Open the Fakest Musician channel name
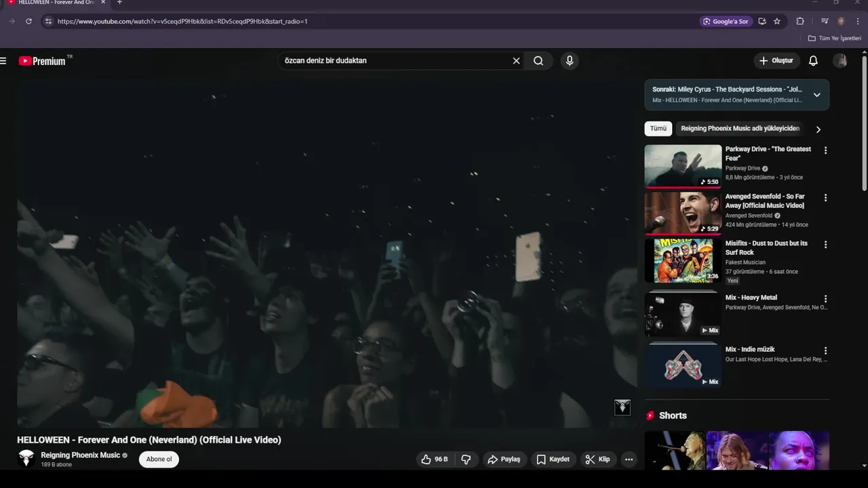This screenshot has height=488, width=868. 745,262
